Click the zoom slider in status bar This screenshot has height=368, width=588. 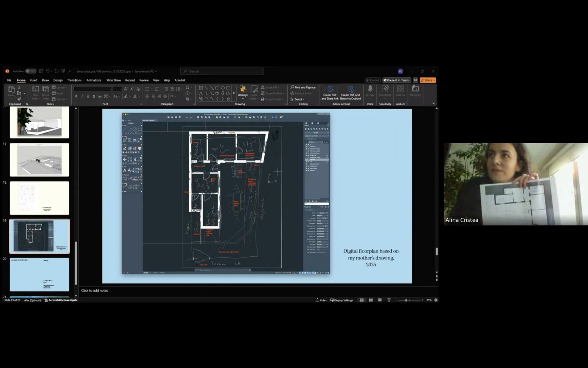tap(406, 300)
